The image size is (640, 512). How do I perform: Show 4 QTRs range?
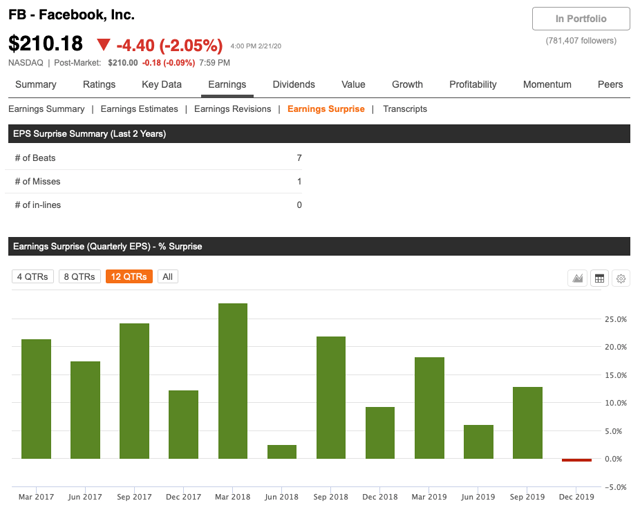pyautogui.click(x=33, y=277)
